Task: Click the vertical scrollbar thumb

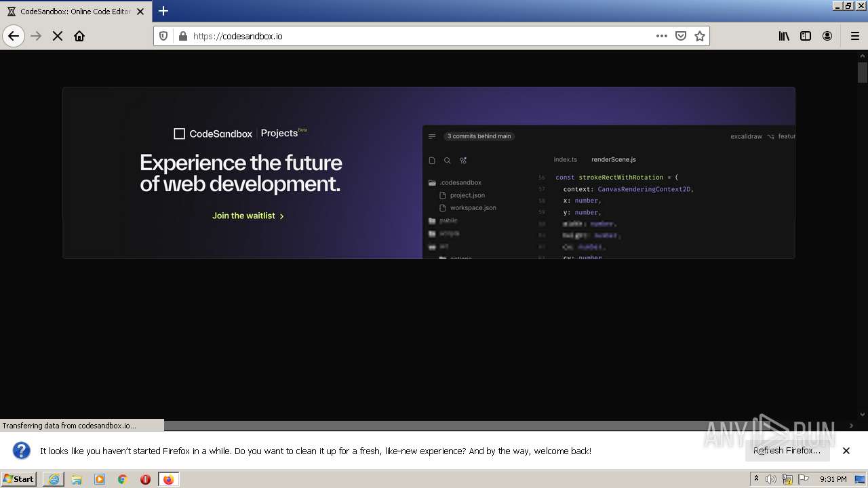Action: pyautogui.click(x=863, y=72)
